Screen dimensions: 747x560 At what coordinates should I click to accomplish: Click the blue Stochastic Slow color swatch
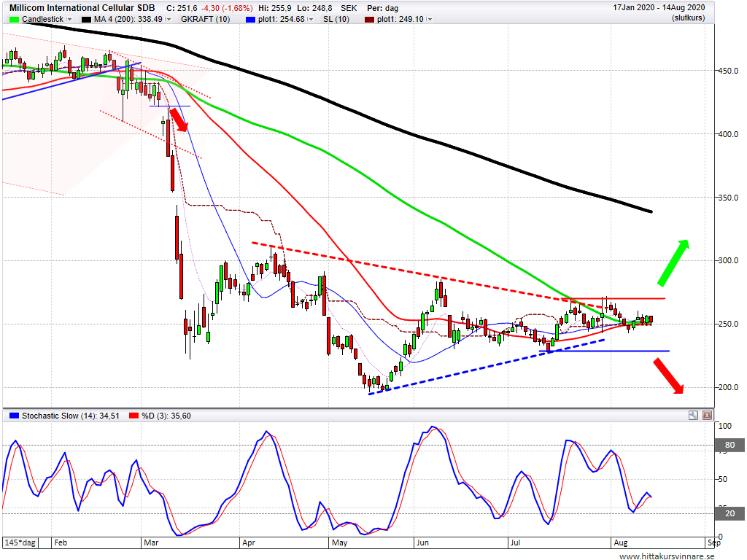[x=15, y=416]
